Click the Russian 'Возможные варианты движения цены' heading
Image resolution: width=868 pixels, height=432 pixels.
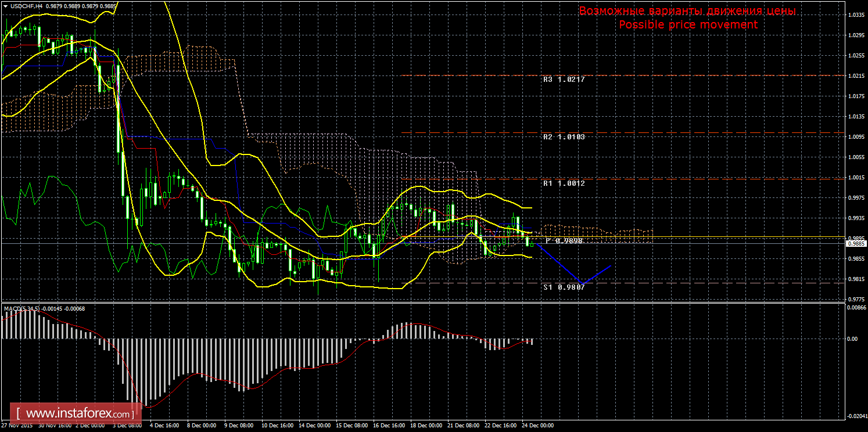tap(687, 11)
